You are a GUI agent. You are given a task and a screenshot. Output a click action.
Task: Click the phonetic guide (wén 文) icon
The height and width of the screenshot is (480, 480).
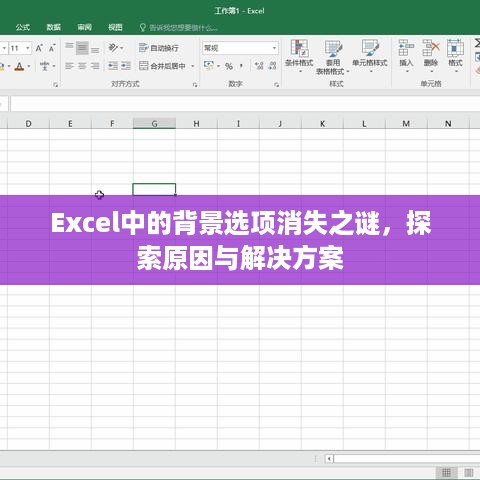pyautogui.click(x=44, y=66)
